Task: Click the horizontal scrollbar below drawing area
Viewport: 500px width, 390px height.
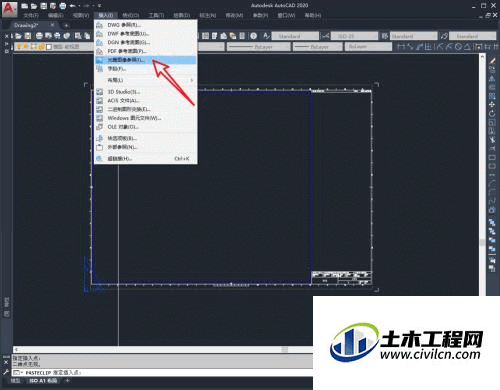Action: [163, 349]
